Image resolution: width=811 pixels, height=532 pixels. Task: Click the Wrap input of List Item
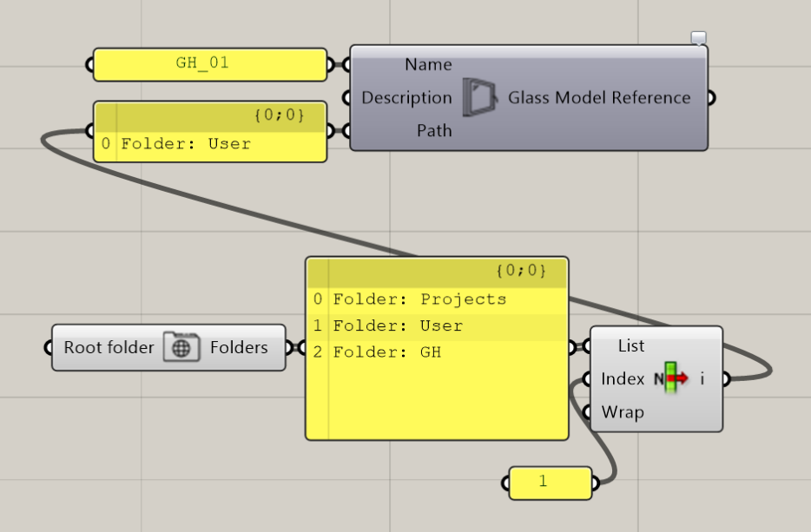click(x=623, y=412)
